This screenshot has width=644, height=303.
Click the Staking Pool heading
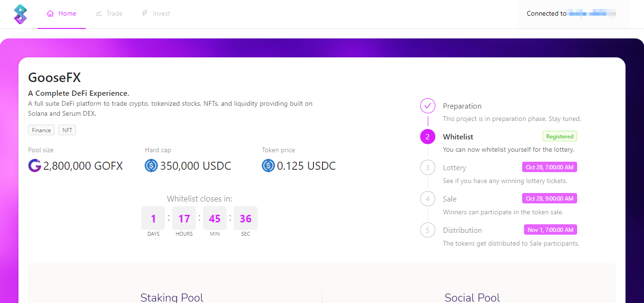tap(172, 298)
